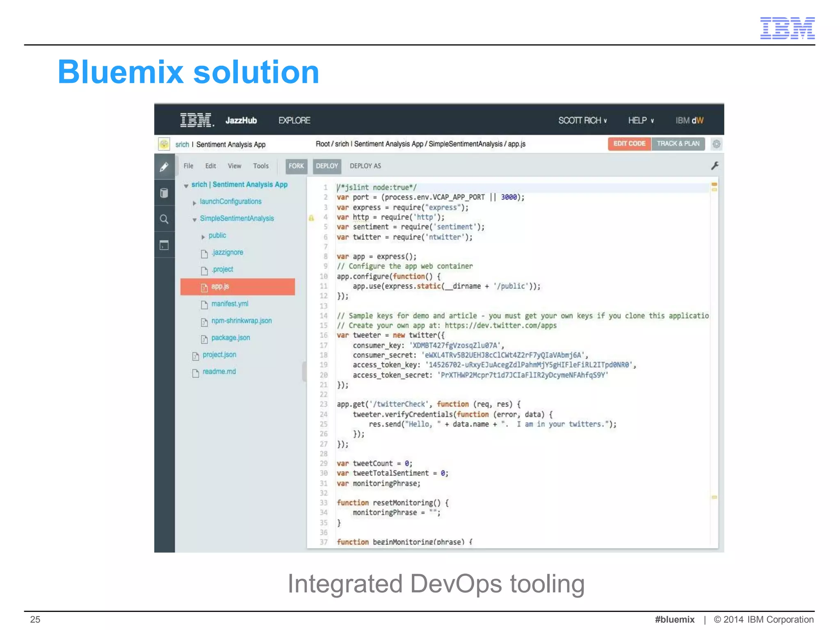Open the settings gear icon
Viewport: 840px width, 630px height.
point(716,144)
